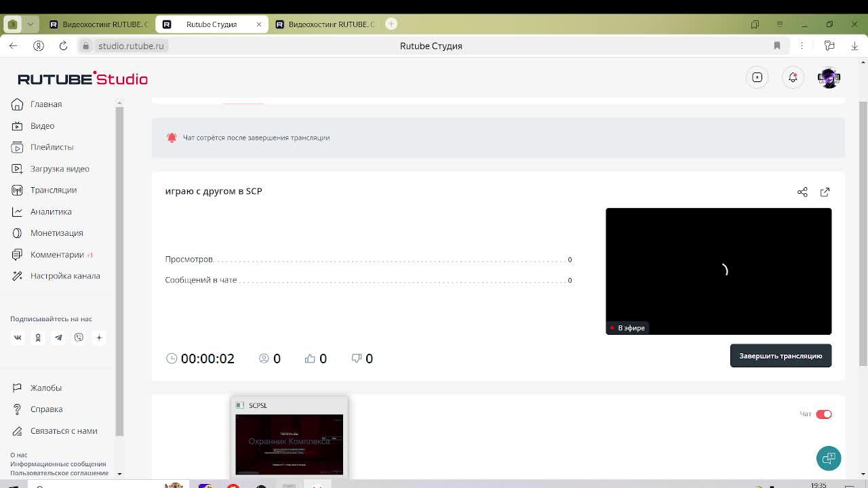Go to Плейлисты in the sidebar
868x488 pixels.
tap(52, 147)
